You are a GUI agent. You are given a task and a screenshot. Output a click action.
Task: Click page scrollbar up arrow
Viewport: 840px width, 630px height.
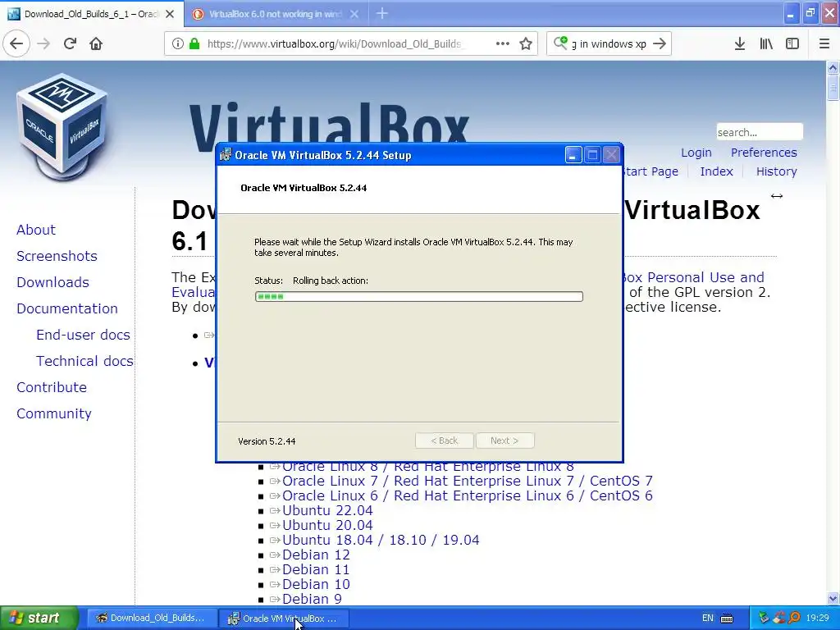[x=833, y=67]
